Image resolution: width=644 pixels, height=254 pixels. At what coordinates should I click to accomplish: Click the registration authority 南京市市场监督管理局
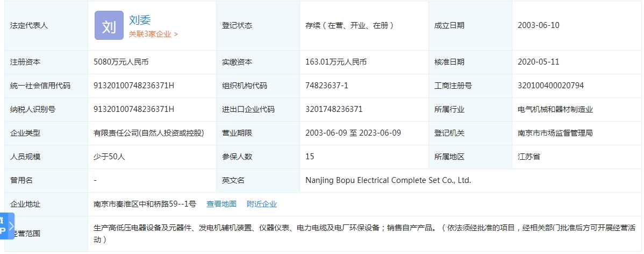[555, 133]
